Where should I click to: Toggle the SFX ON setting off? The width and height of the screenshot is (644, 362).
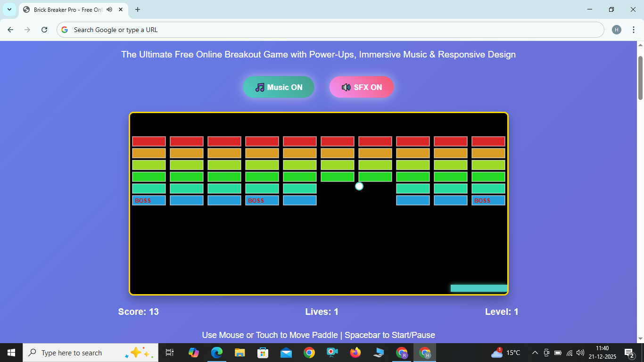362,87
